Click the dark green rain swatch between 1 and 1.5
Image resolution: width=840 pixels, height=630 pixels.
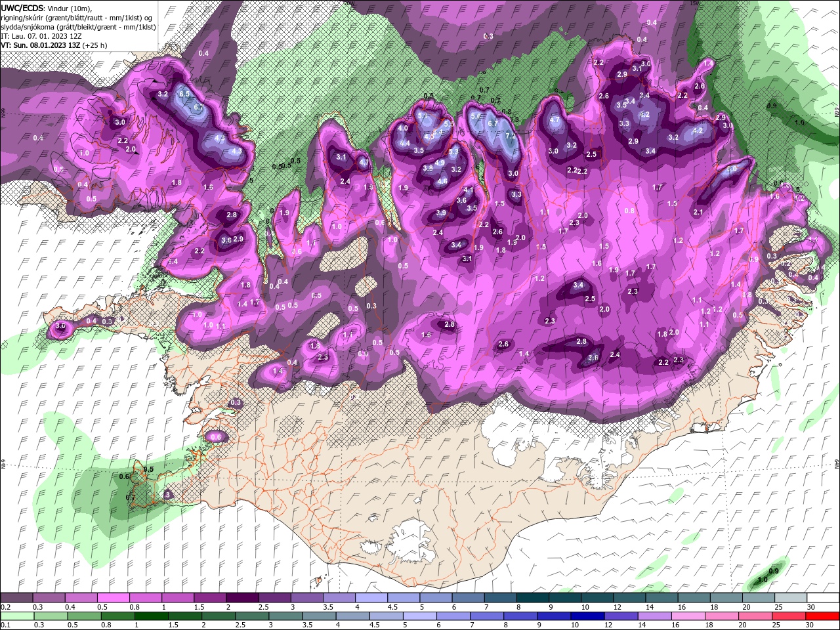coord(151,616)
